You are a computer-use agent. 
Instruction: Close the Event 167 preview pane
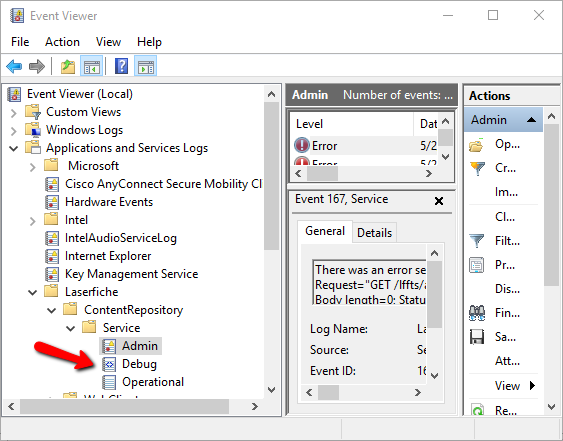pos(439,201)
